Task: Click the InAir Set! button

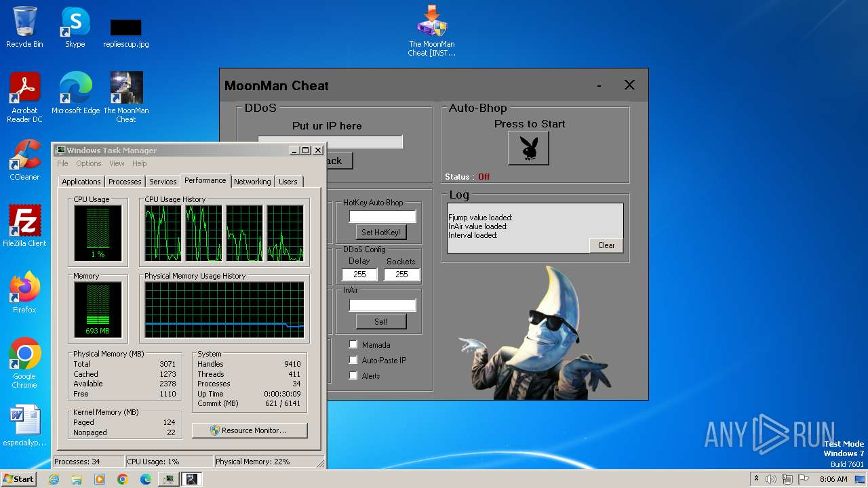Action: tap(380, 321)
